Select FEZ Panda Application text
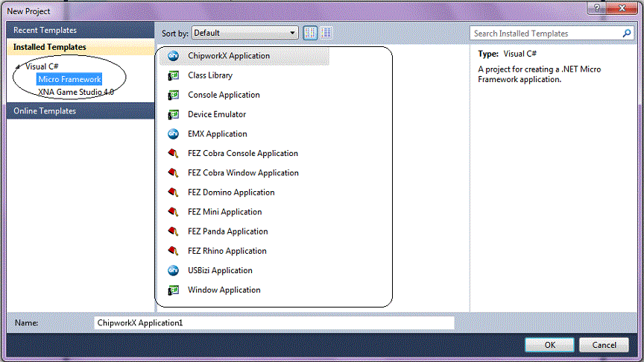The height and width of the screenshot is (362, 644). [228, 231]
